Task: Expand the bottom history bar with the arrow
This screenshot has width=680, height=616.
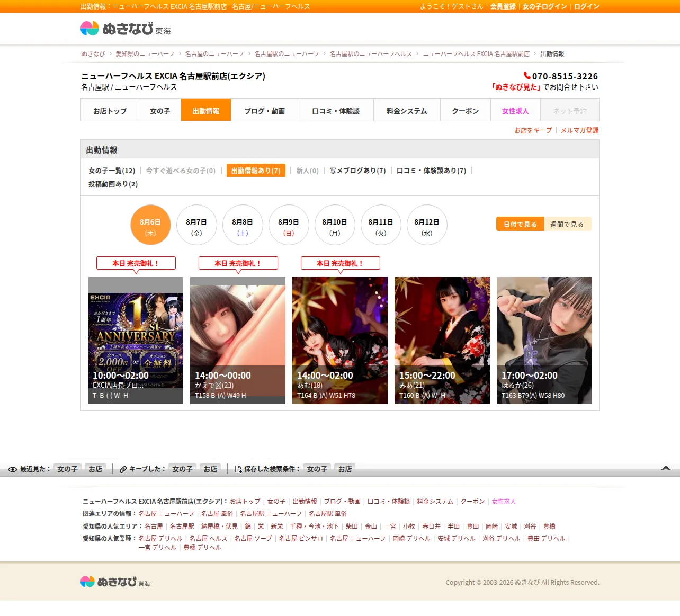Action: [666, 468]
